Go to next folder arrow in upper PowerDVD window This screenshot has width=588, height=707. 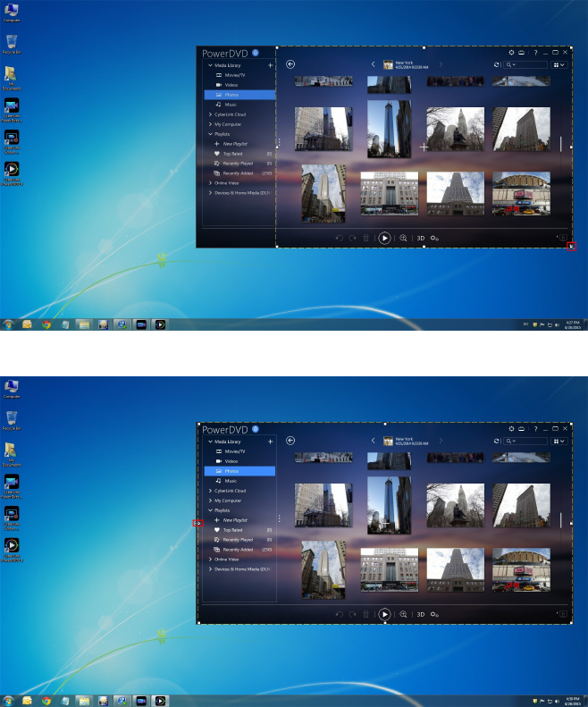click(x=441, y=64)
